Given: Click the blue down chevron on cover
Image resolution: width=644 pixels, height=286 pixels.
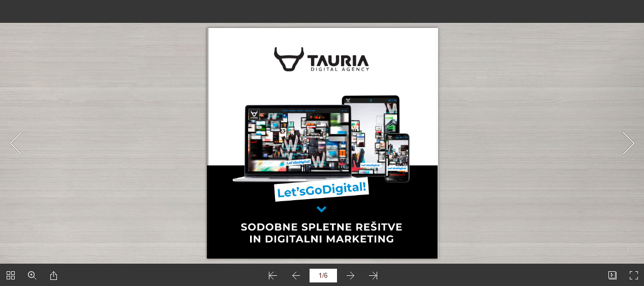Looking at the screenshot, I should click(321, 209).
